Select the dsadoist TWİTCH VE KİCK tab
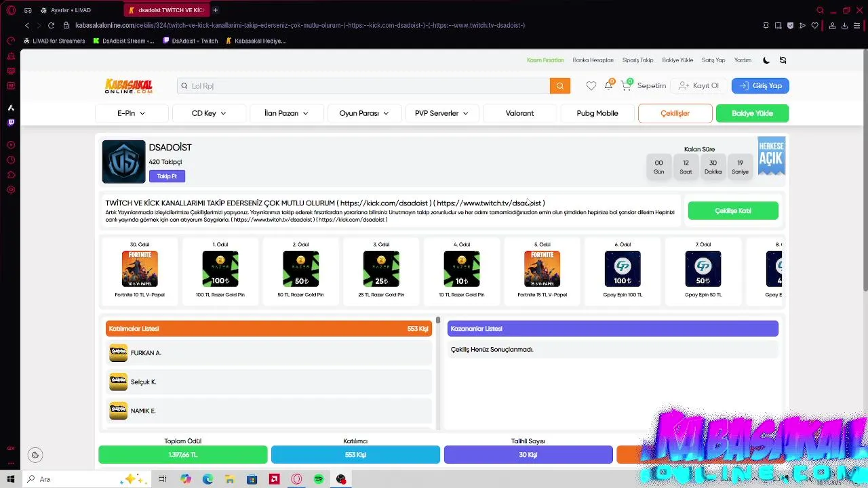868x488 pixels. 167,10
